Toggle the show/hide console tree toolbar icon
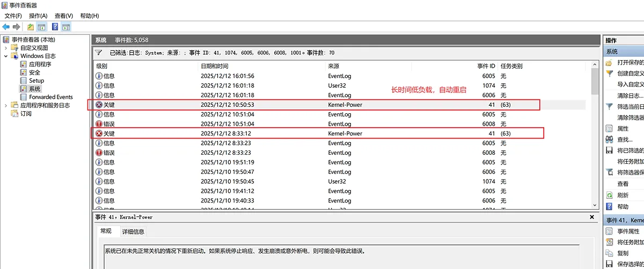Image resolution: width=644 pixels, height=269 pixels. [41, 27]
